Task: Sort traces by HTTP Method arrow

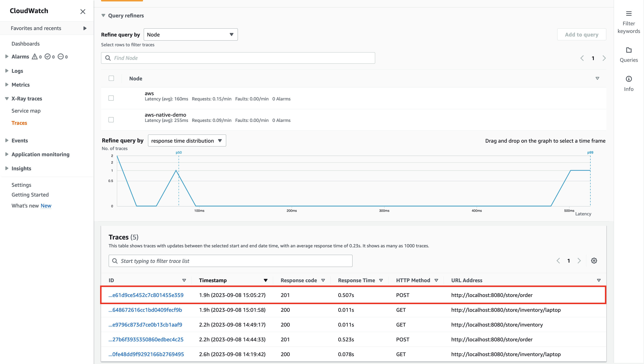Action: click(436, 281)
